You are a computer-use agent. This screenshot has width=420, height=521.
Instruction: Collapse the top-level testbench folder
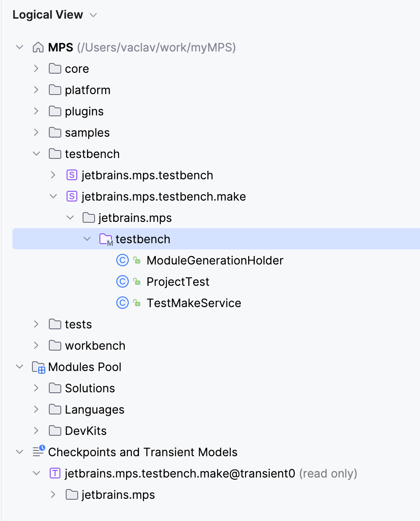pyautogui.click(x=36, y=154)
